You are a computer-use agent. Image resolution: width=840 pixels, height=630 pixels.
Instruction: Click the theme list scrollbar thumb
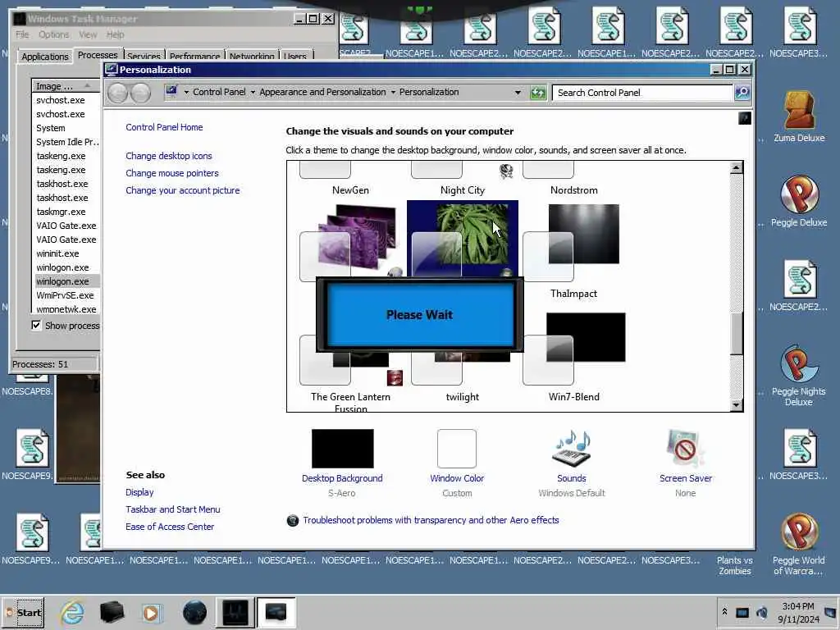[737, 333]
